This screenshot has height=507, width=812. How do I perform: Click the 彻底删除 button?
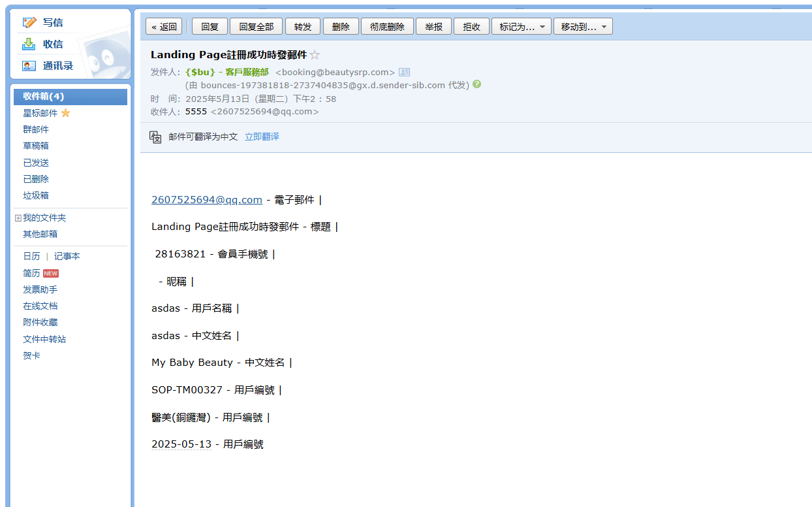tap(387, 27)
